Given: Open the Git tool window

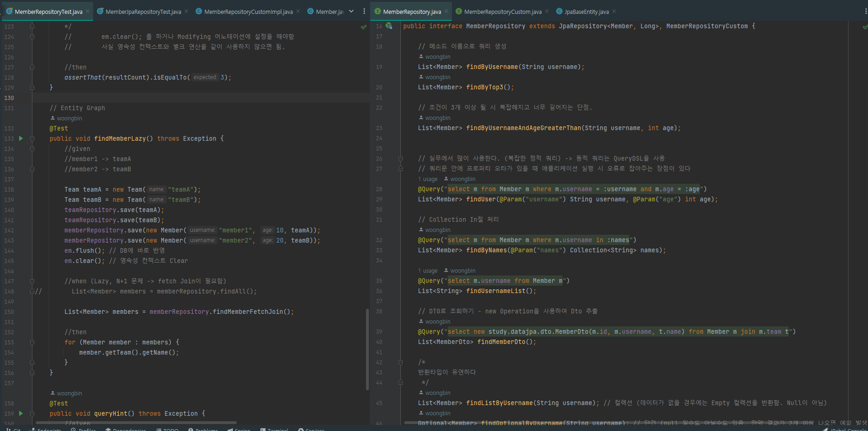Looking at the screenshot, I should pos(13,430).
